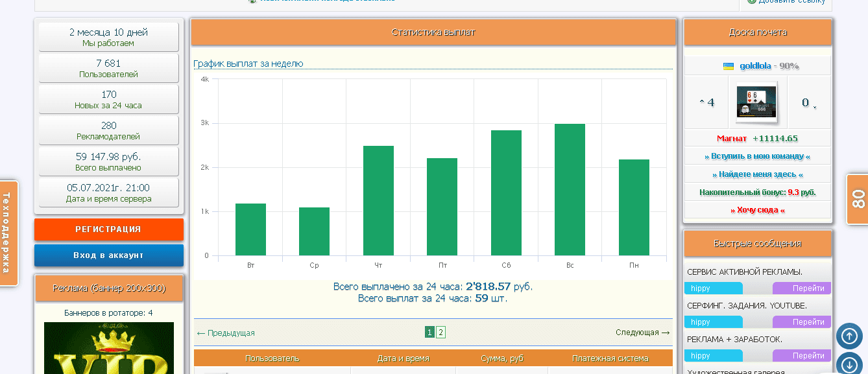Image resolution: width=868 pixels, height=374 pixels.
Task: Click the Предыдущая previous page link
Action: [x=226, y=333]
